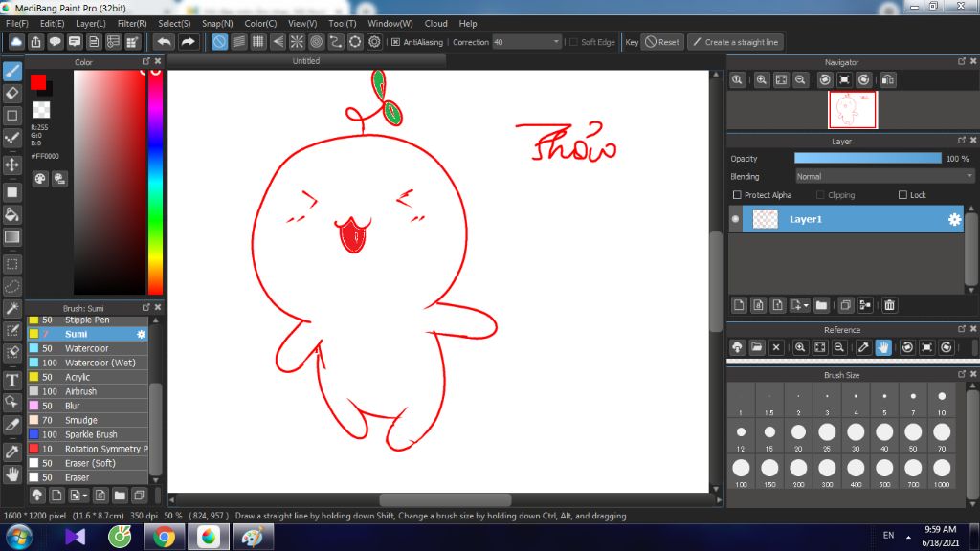This screenshot has height=551, width=980.
Task: Adjust the layer Opacity slider
Action: click(867, 158)
